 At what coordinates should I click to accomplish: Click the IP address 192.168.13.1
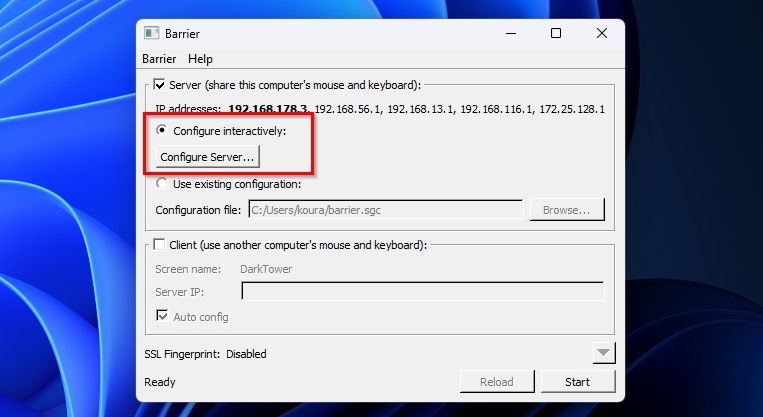pos(420,109)
